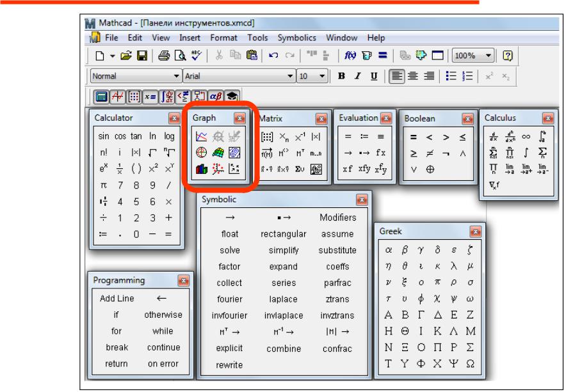Align text to the left
This screenshot has height=392, width=566.
tap(396, 76)
